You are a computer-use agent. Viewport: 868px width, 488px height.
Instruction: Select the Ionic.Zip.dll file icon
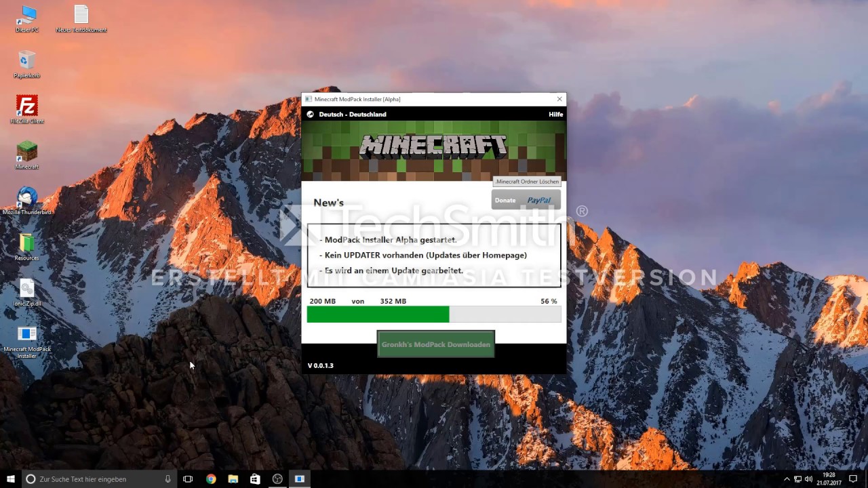click(27, 291)
